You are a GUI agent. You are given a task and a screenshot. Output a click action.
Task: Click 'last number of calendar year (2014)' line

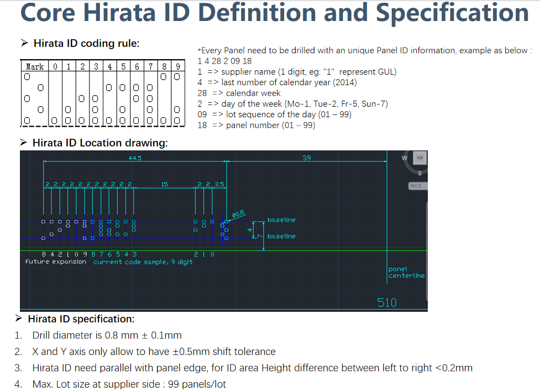(x=277, y=82)
